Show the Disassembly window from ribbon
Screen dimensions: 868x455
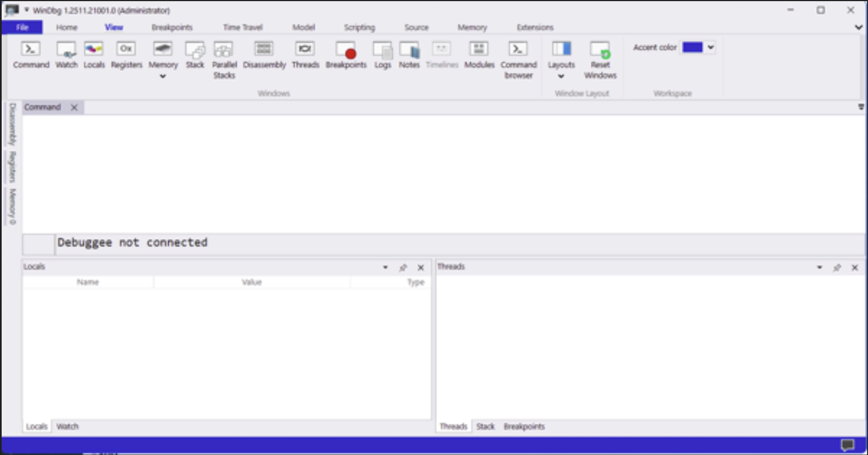point(264,55)
